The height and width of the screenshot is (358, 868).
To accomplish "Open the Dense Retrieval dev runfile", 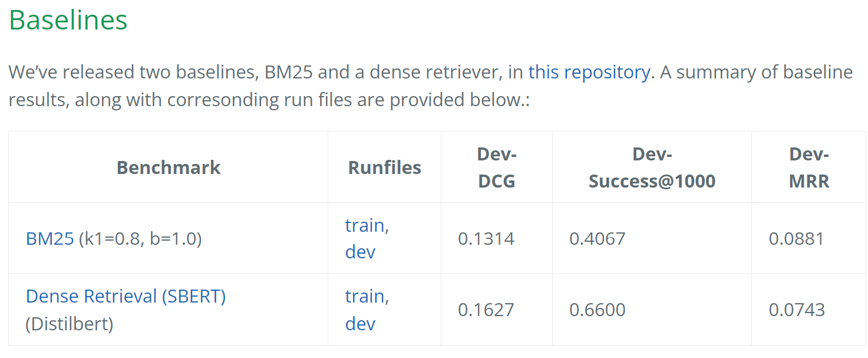I will [x=360, y=324].
